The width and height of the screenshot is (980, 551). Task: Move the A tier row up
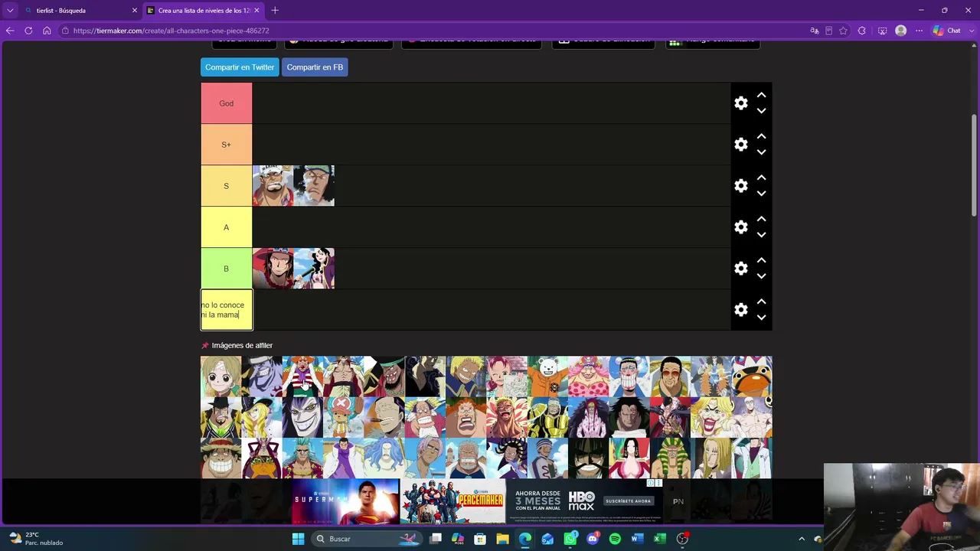[761, 219]
